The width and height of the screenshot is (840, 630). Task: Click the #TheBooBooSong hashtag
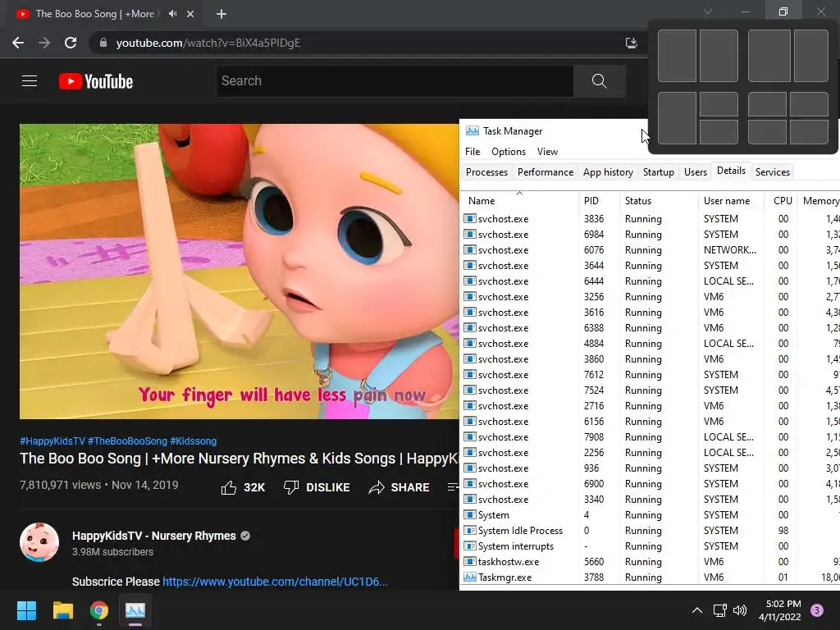(127, 441)
